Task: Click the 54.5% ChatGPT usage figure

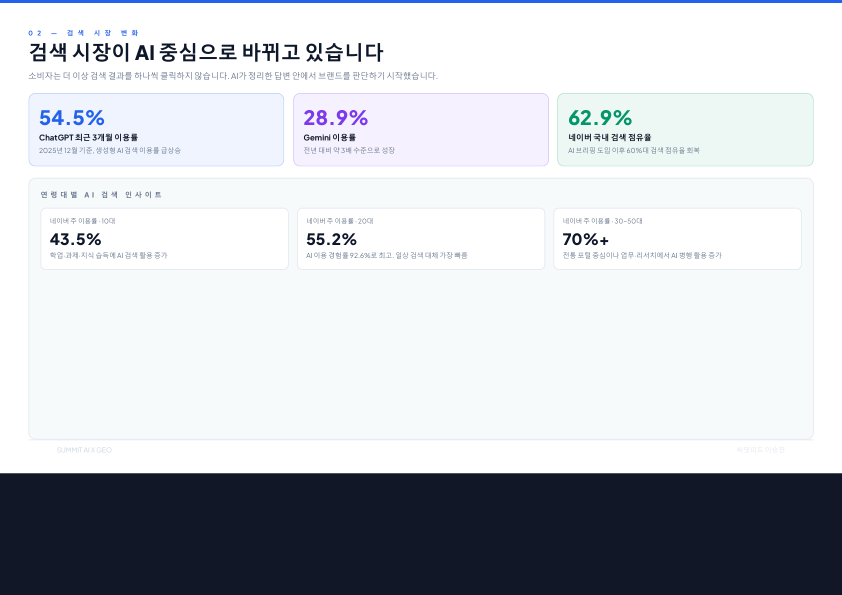Action: pyautogui.click(x=72, y=118)
